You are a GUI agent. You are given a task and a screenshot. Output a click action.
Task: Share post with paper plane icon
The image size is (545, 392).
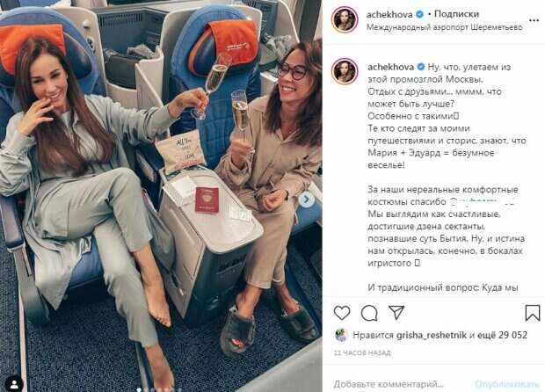[x=396, y=313]
